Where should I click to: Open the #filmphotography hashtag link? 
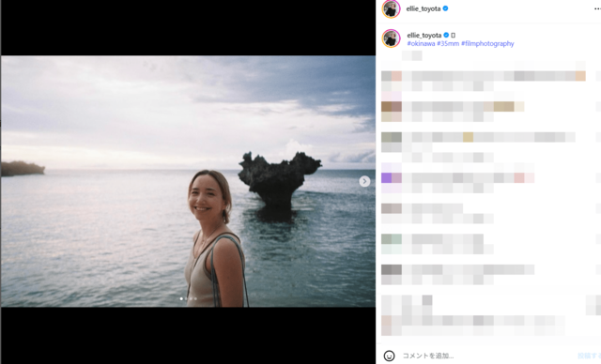pos(487,44)
